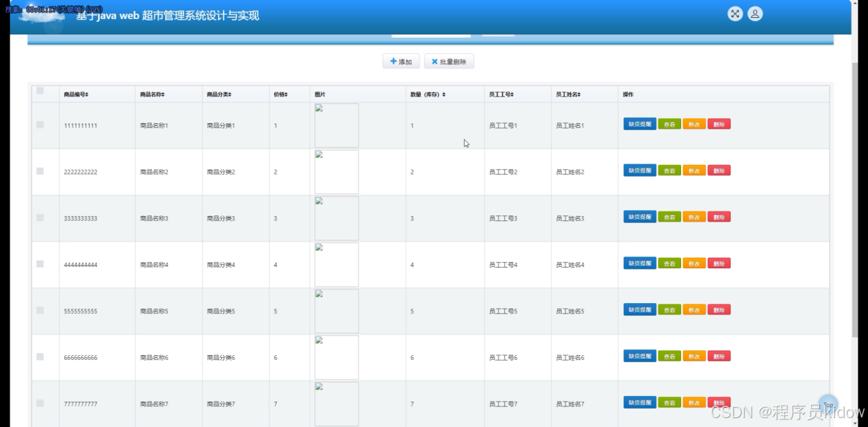The image size is (868, 427).
Task: Edit 商品名称2 using 修改 button
Action: coord(694,170)
